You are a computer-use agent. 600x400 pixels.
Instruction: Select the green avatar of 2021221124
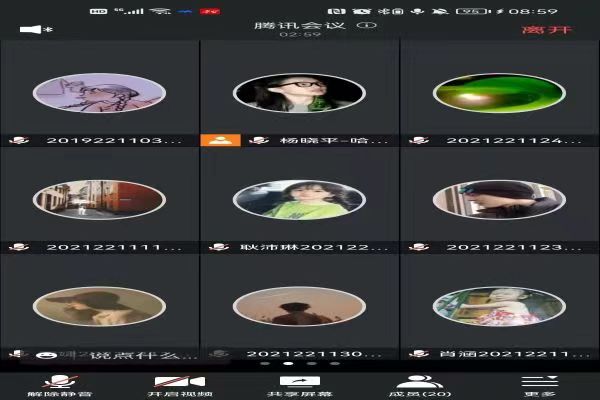pos(499,93)
